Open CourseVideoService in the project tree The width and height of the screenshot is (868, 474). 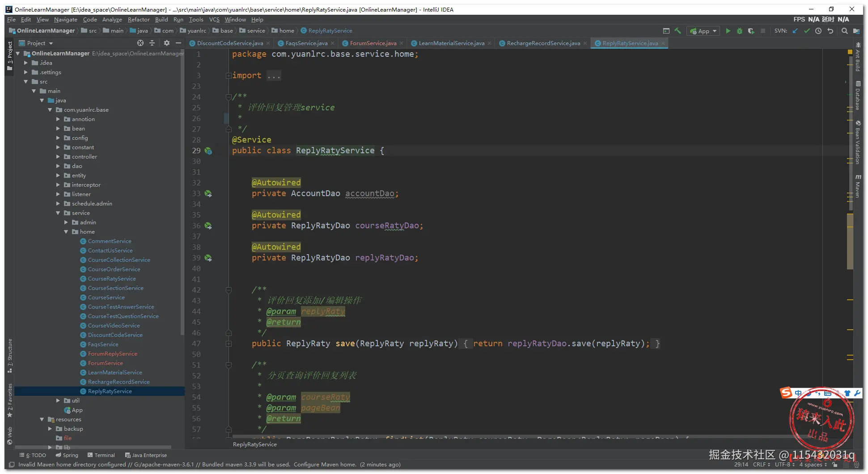[x=114, y=326]
